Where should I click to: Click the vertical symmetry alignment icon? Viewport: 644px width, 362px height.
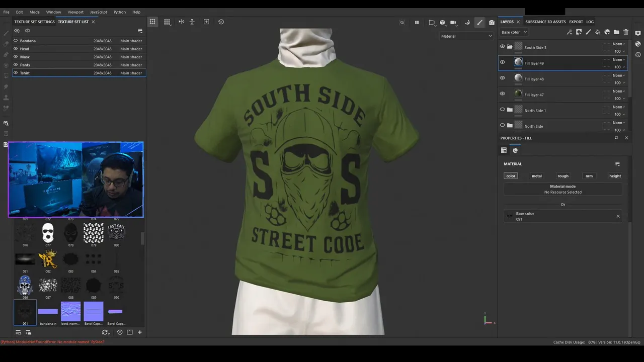tap(192, 22)
